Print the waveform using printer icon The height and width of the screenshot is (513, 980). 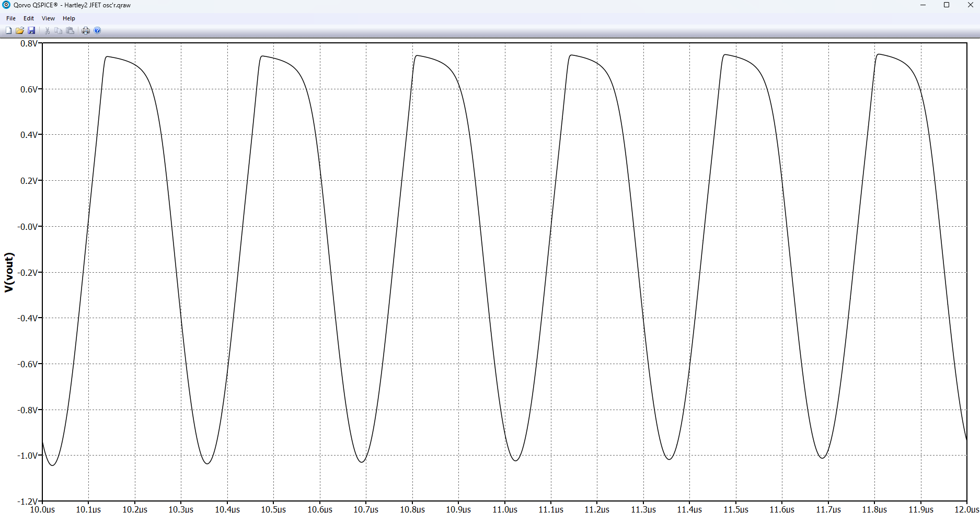click(86, 31)
